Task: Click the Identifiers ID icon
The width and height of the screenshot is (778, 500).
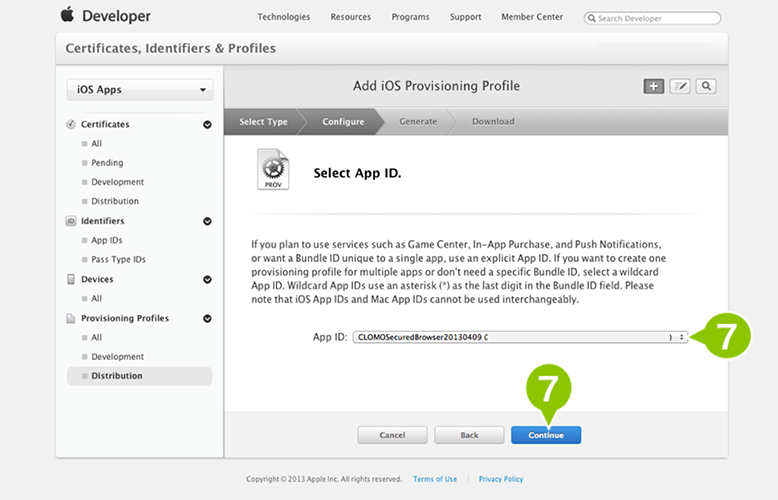Action: tap(71, 221)
